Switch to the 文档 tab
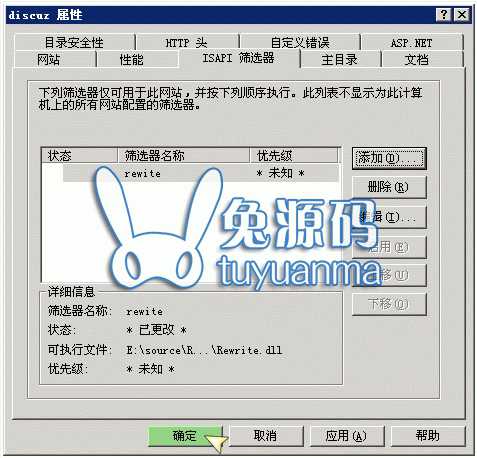 (x=417, y=59)
